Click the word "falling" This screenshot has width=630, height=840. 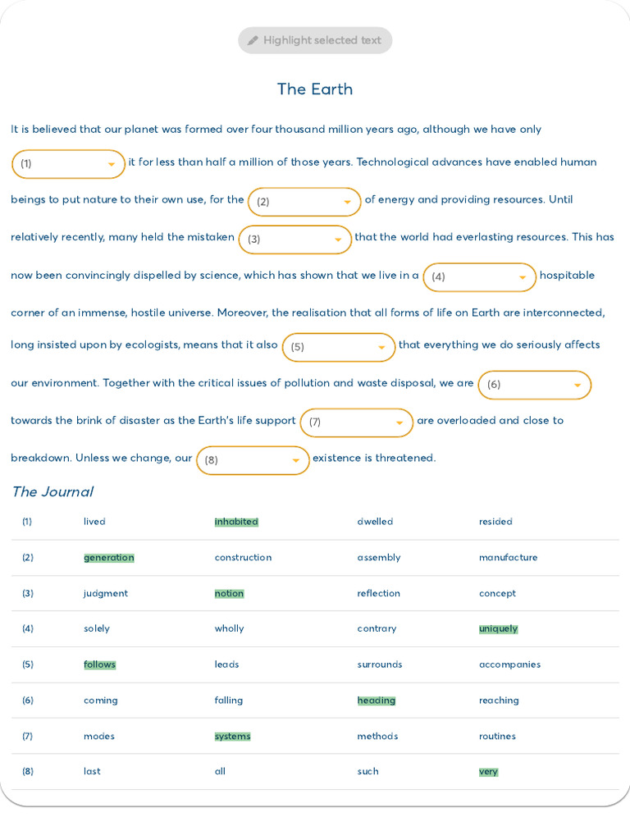click(229, 701)
